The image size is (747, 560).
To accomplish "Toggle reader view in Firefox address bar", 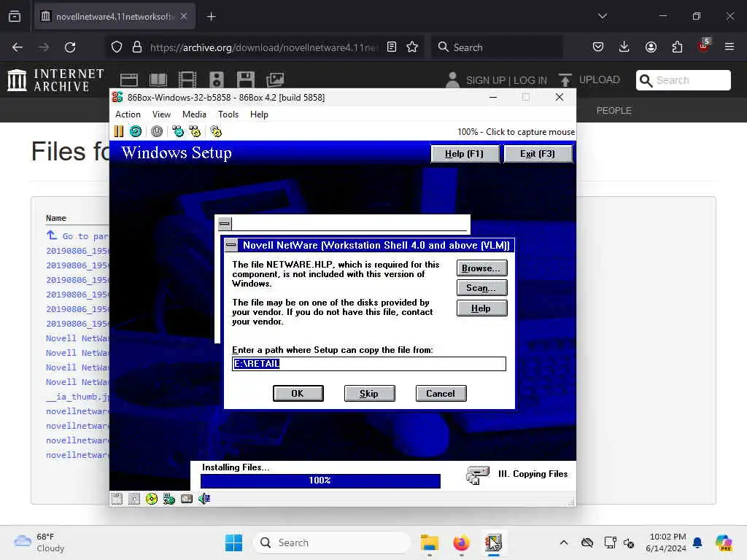I will (392, 47).
